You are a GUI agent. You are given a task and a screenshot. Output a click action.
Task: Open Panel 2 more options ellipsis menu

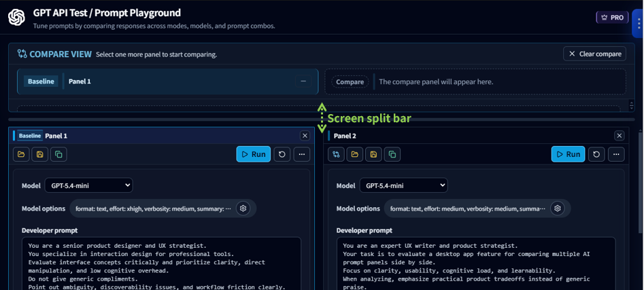pyautogui.click(x=616, y=154)
